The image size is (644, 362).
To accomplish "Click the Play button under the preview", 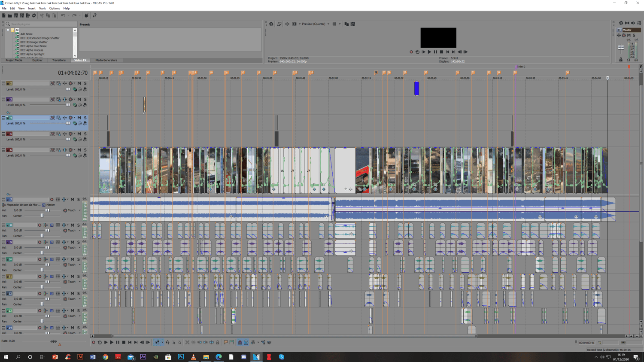I will [x=429, y=52].
